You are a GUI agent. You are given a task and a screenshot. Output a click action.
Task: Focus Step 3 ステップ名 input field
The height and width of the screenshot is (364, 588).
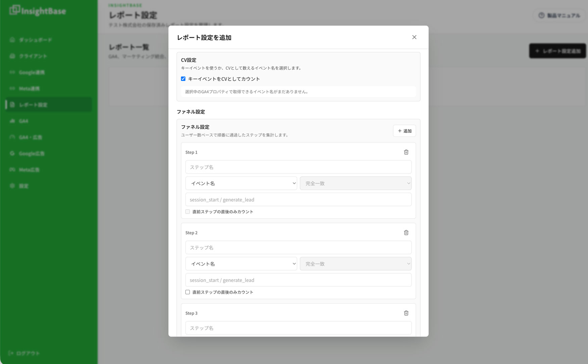coord(298,328)
